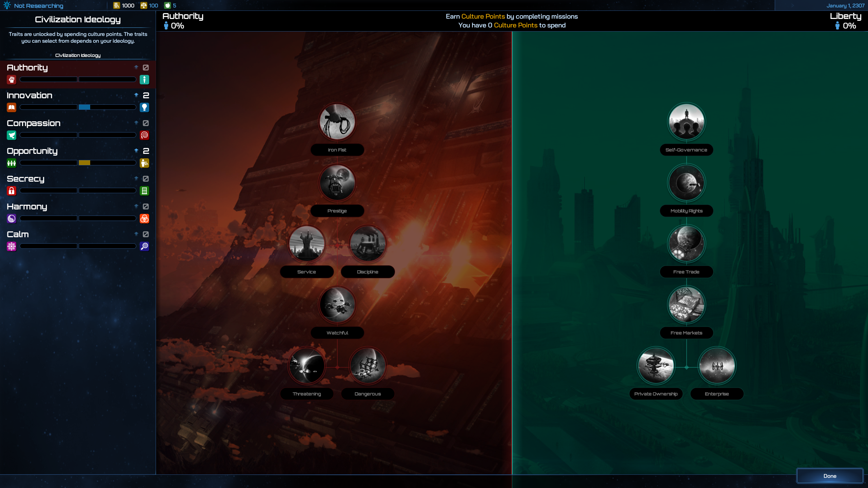The width and height of the screenshot is (868, 488).
Task: Open the Opportunity ideology row
Action: (x=78, y=158)
